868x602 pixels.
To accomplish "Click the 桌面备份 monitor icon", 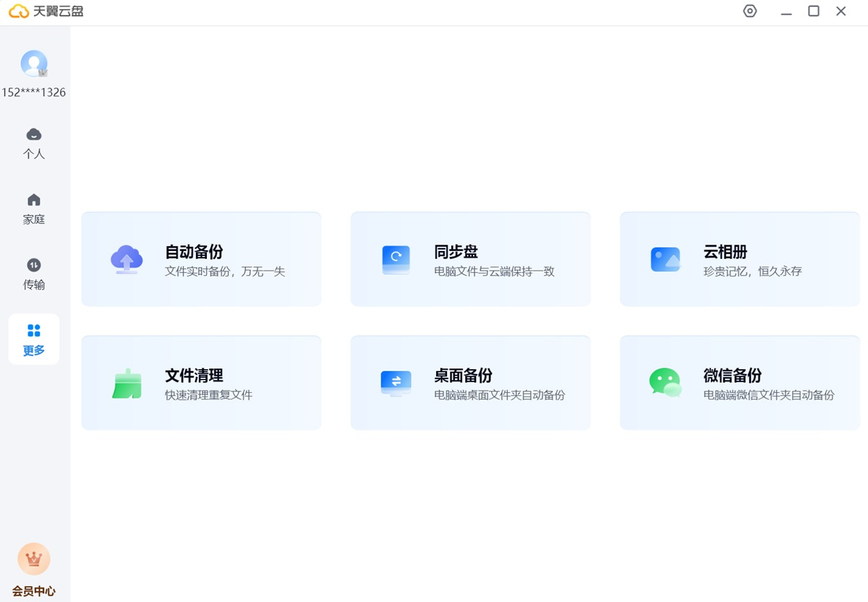I will pos(396,383).
